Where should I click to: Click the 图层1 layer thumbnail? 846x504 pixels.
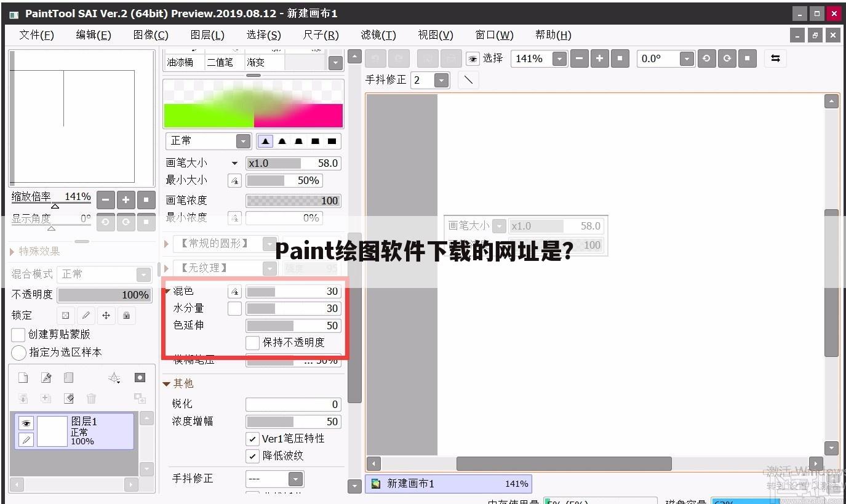(x=52, y=431)
